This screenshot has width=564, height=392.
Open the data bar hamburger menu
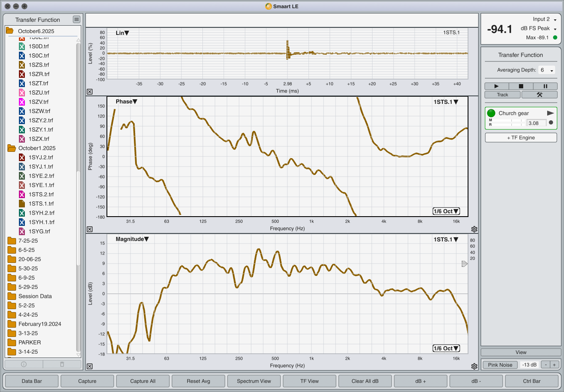click(76, 19)
